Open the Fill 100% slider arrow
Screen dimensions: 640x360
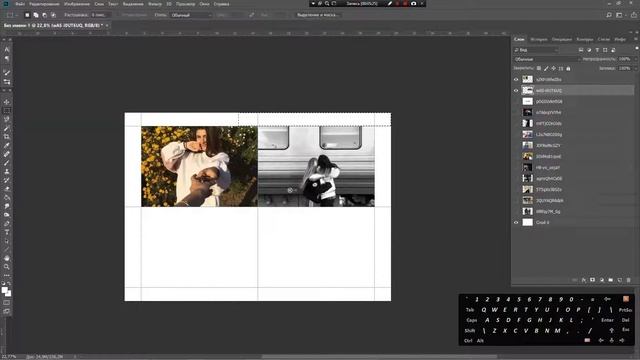click(635, 69)
